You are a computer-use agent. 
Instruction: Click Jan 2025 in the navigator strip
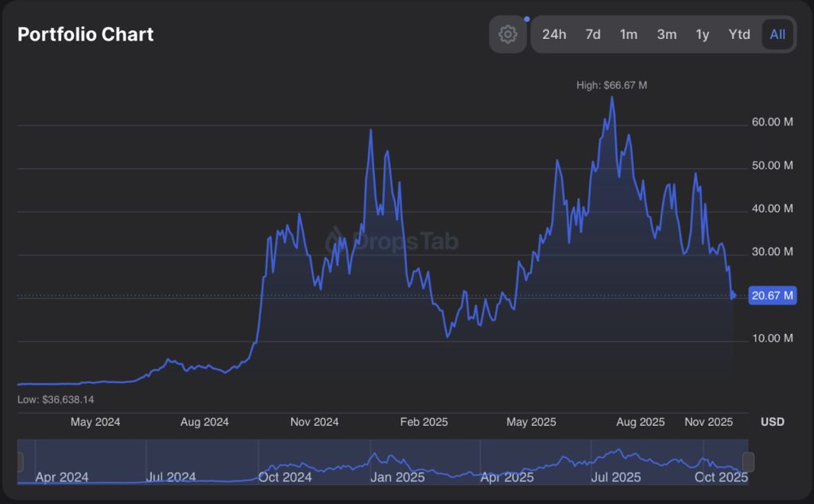[x=397, y=477]
